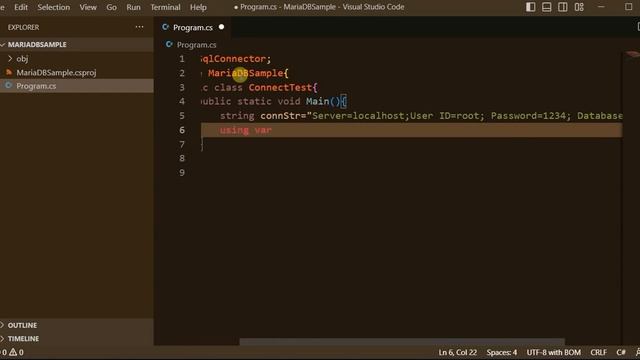
Task: Open the Help menu
Action: point(198,7)
